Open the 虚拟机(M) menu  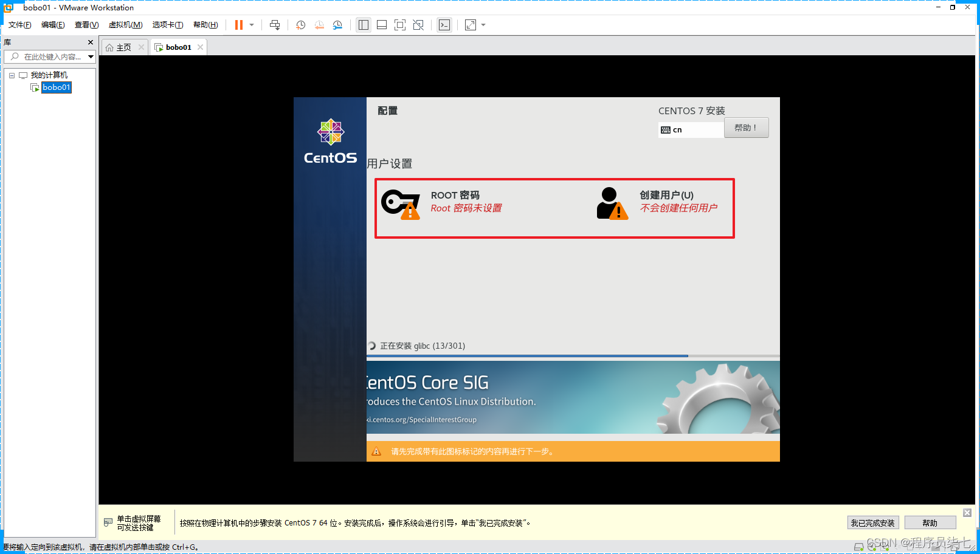point(125,24)
